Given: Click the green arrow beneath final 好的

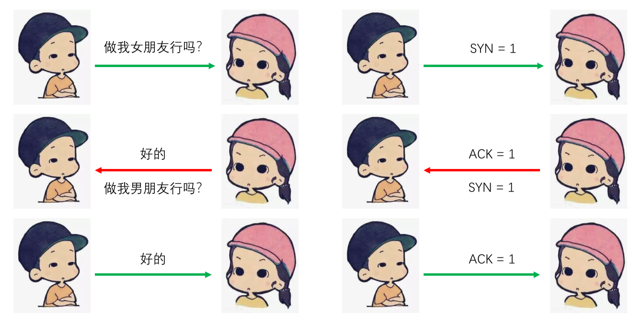Looking at the screenshot, I should [x=153, y=275].
